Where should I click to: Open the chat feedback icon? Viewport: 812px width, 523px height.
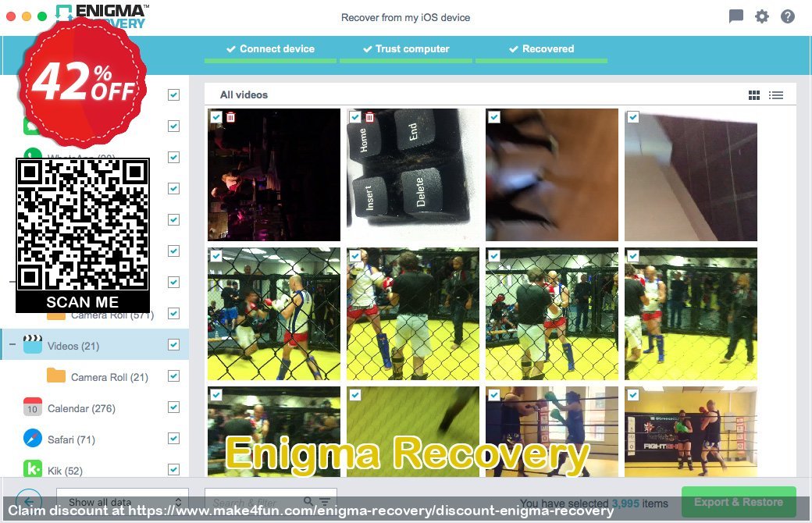pos(735,16)
